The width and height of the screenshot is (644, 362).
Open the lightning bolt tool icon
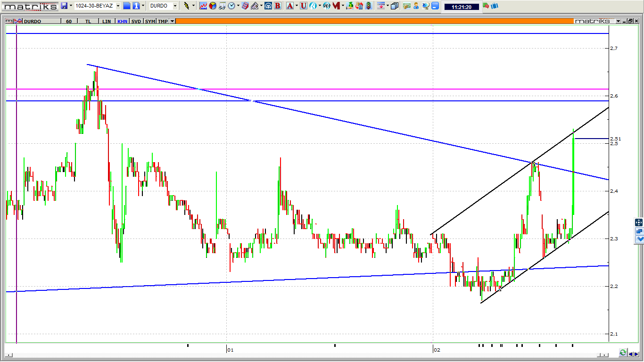pos(187,6)
